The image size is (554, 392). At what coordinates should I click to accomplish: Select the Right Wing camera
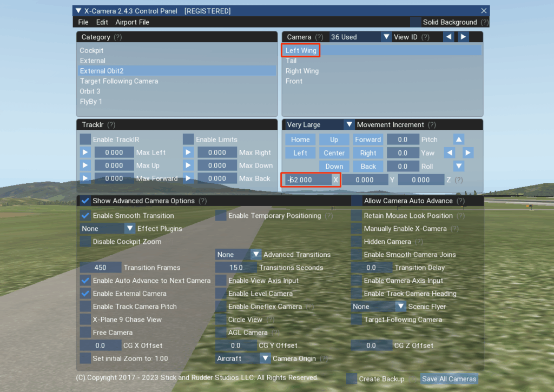(x=302, y=71)
